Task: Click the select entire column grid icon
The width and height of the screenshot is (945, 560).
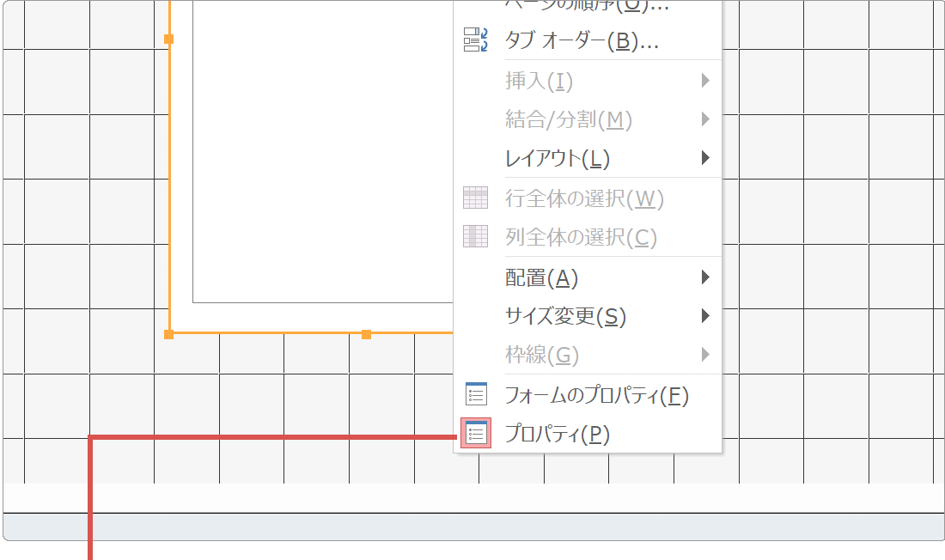Action: 476,235
